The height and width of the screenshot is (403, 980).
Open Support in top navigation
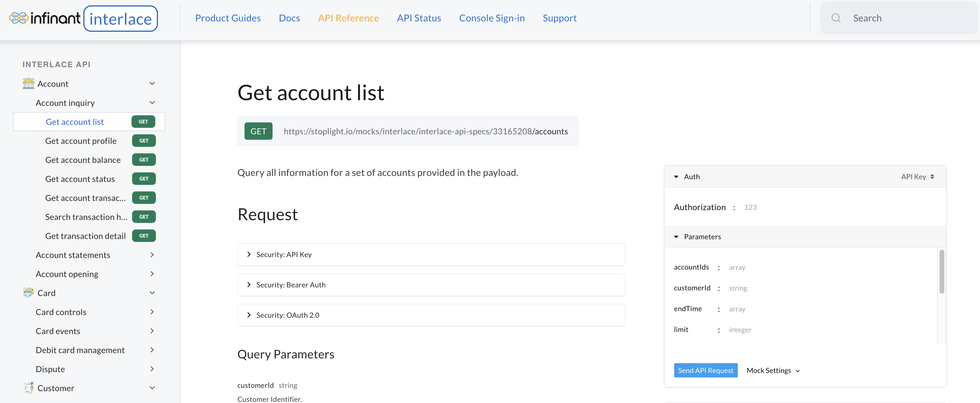coord(560,18)
